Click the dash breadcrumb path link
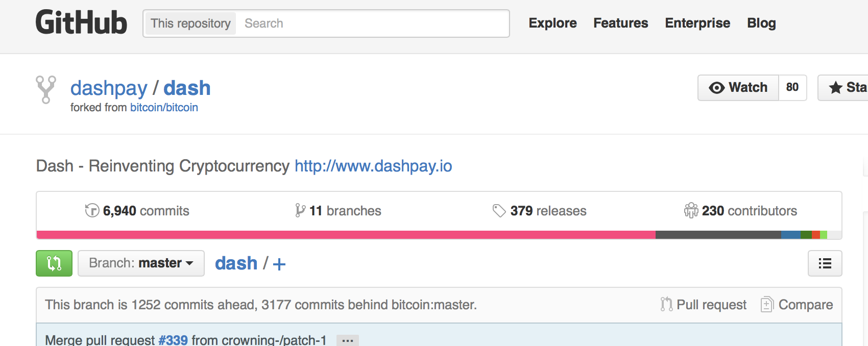 [236, 263]
